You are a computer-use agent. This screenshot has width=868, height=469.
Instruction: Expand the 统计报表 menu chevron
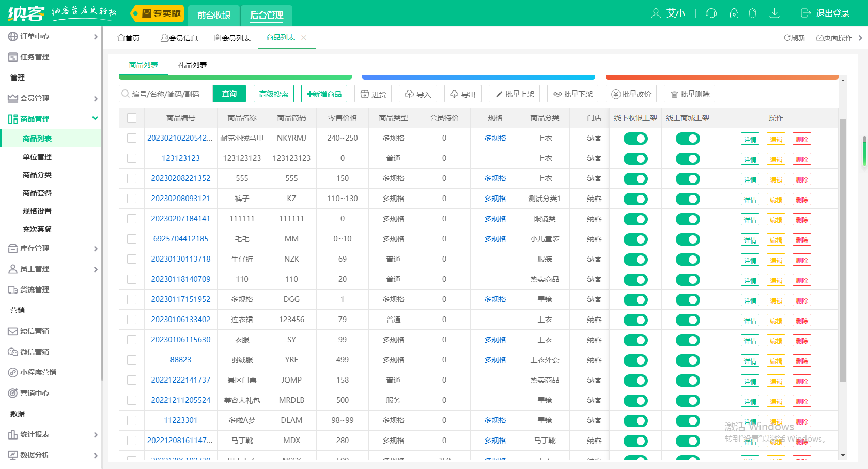coord(95,435)
